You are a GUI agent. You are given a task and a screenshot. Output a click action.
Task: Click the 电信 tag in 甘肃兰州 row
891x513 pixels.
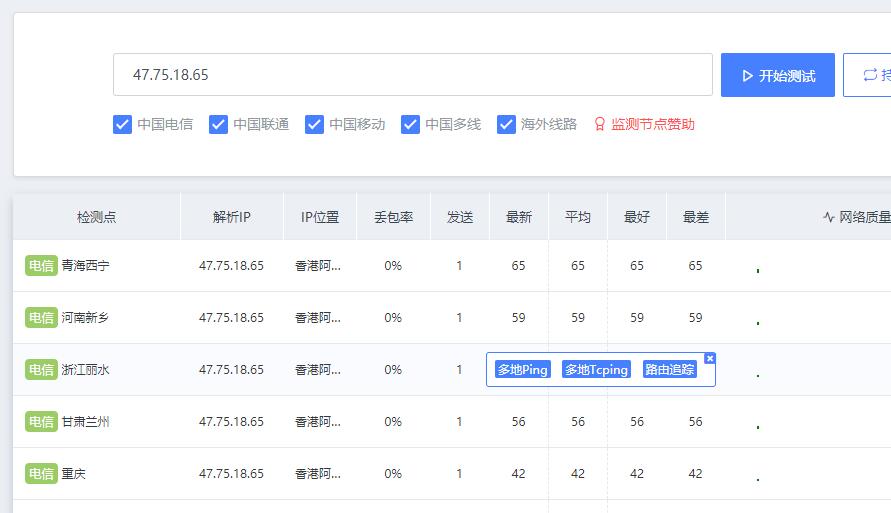(41, 422)
